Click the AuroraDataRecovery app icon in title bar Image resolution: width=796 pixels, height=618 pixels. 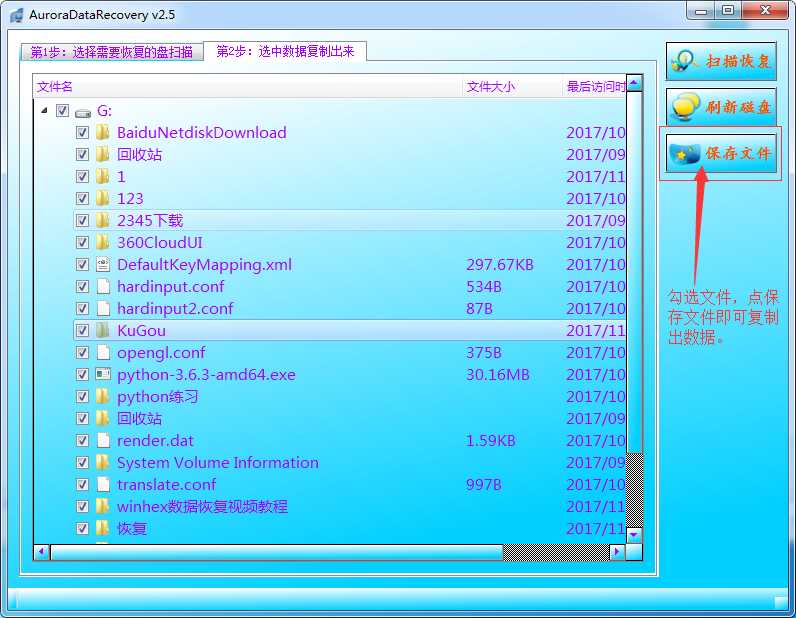coord(17,15)
